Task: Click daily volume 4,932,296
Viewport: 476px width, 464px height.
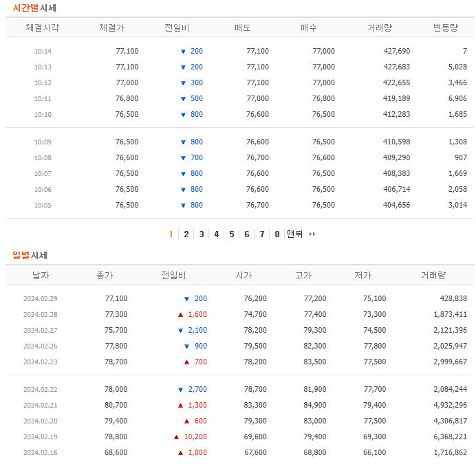Action: 450,405
